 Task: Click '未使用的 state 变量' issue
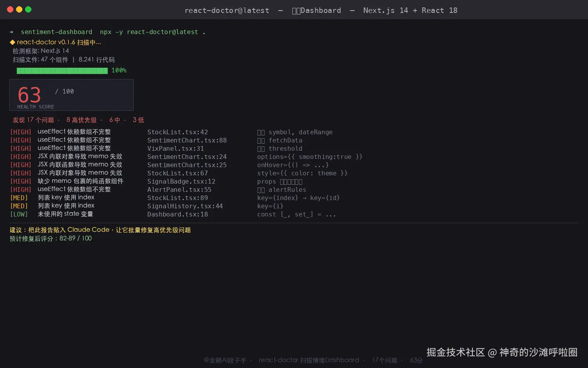[x=65, y=214]
